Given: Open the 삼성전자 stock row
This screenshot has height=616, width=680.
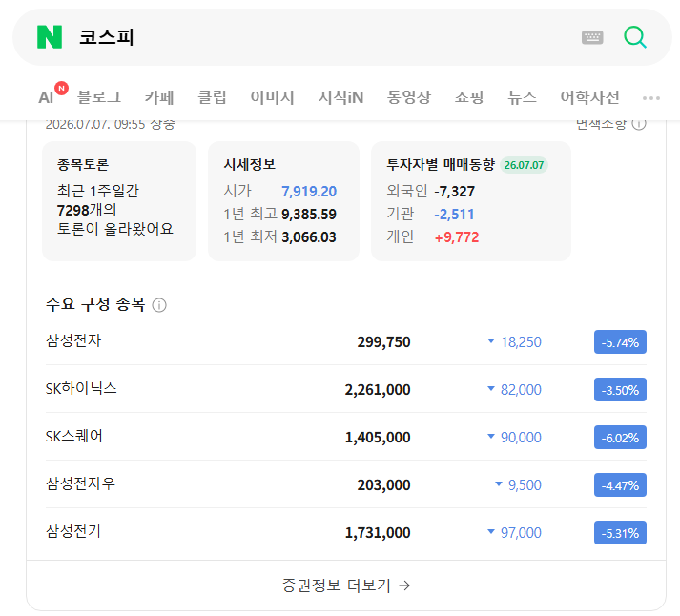Looking at the screenshot, I should tap(346, 341).
